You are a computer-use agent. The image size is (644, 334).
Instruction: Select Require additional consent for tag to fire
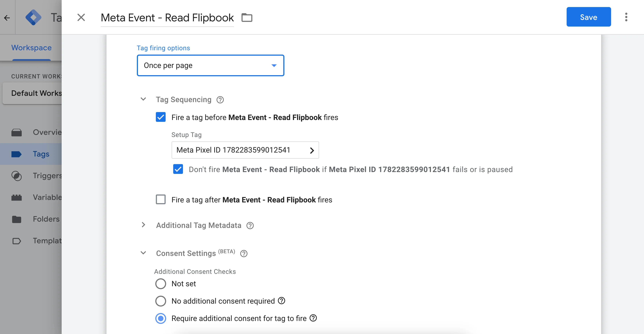click(x=161, y=318)
